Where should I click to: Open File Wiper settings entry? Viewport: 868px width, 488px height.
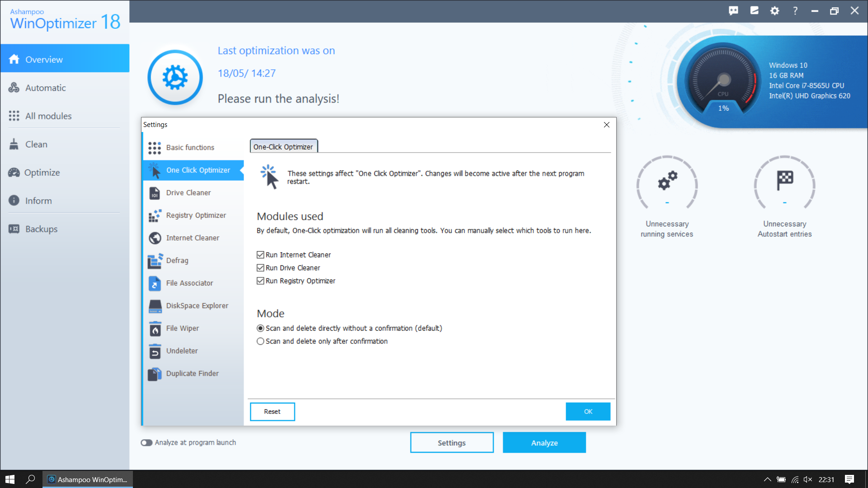193,328
